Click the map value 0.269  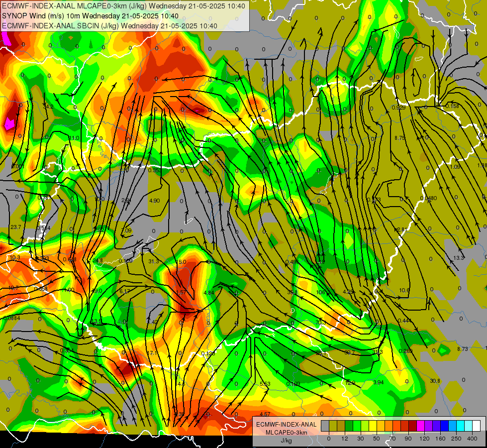click(405, 351)
